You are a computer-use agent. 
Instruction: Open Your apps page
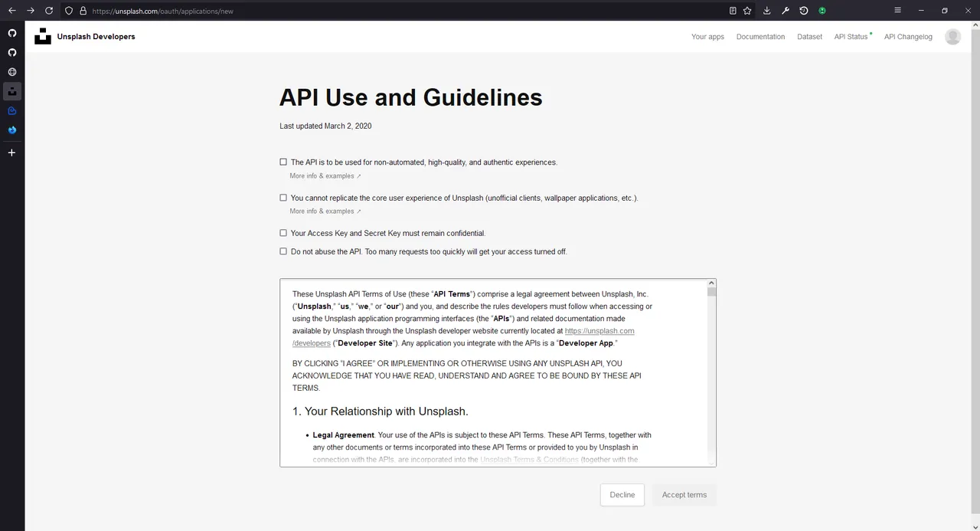[x=707, y=37]
